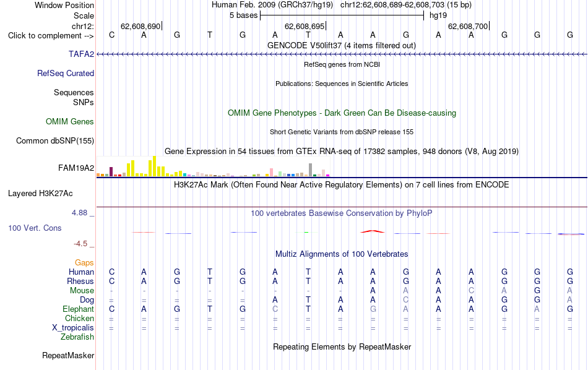The image size is (588, 370).
Task: Click the 'RefSeq genes from NCBI' title
Action: (x=342, y=64)
